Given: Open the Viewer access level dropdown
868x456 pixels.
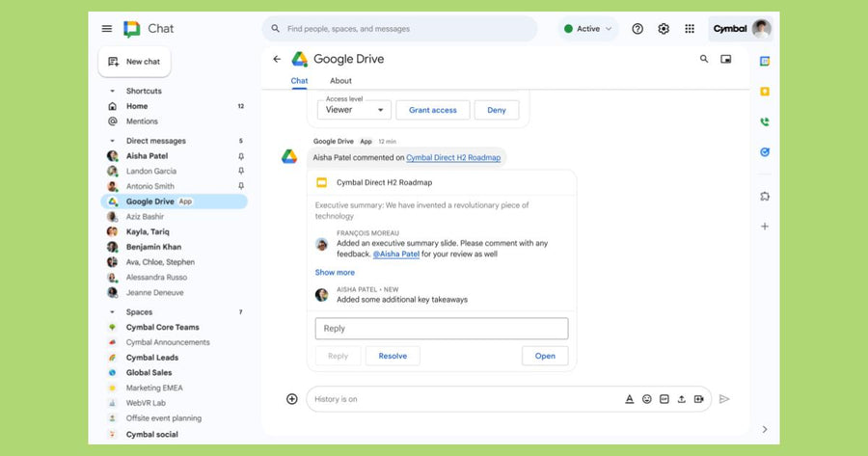Looking at the screenshot, I should [354, 110].
